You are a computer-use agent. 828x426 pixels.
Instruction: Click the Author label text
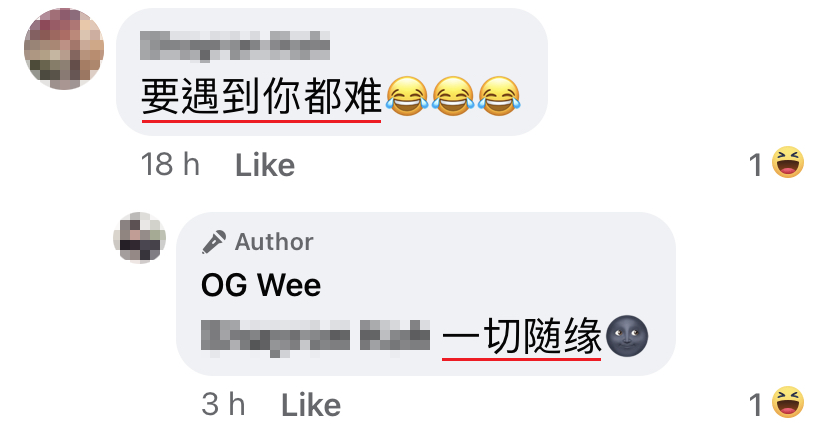[274, 242]
